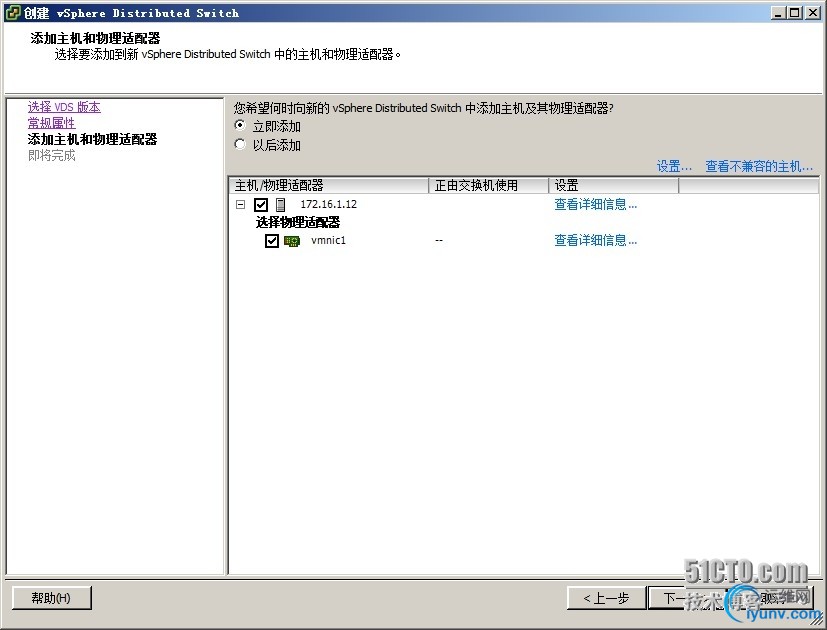
Task: Click the 帮助(H) button
Action: [51, 598]
